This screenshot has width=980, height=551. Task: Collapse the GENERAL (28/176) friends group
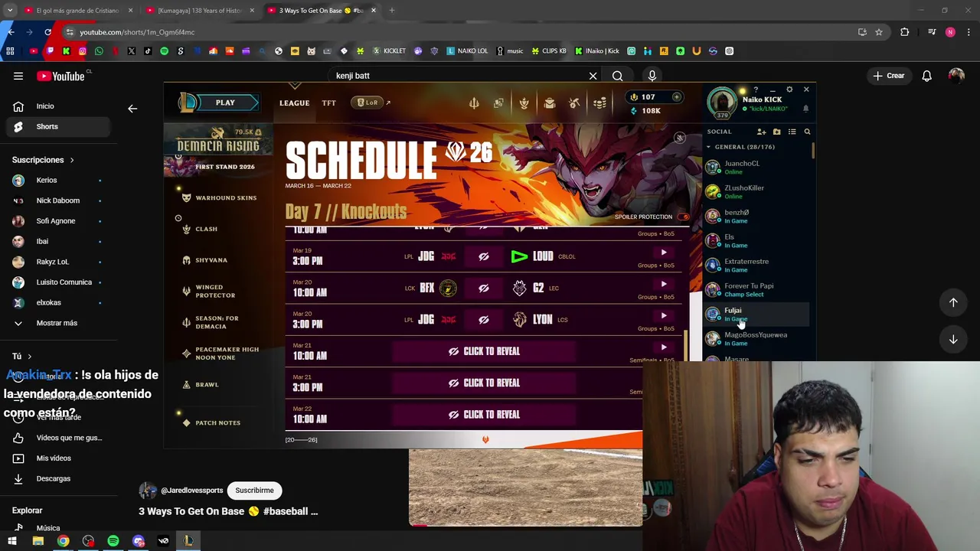point(709,147)
